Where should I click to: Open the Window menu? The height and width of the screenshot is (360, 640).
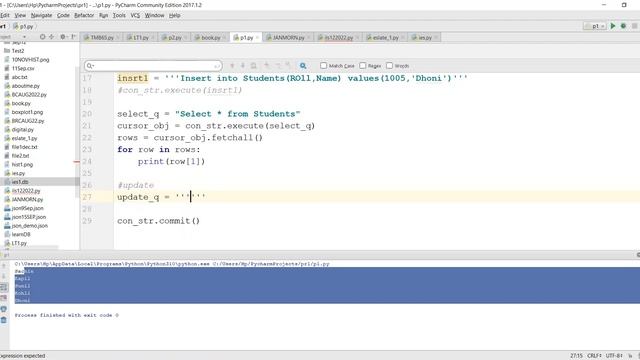pyautogui.click(x=154, y=15)
